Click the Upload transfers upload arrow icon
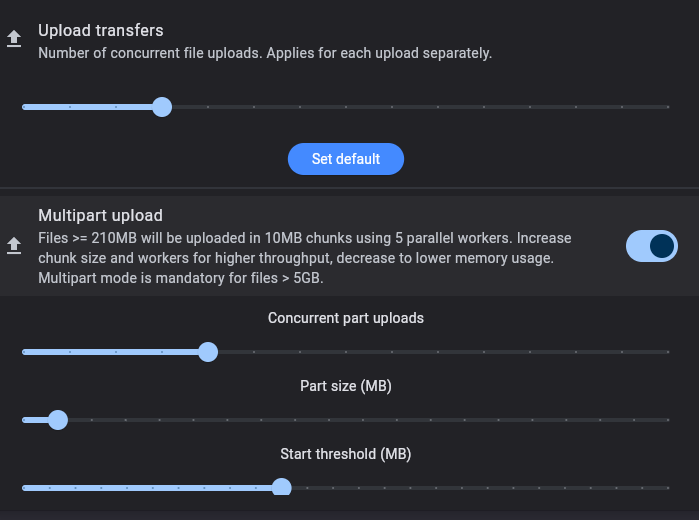 (14, 39)
